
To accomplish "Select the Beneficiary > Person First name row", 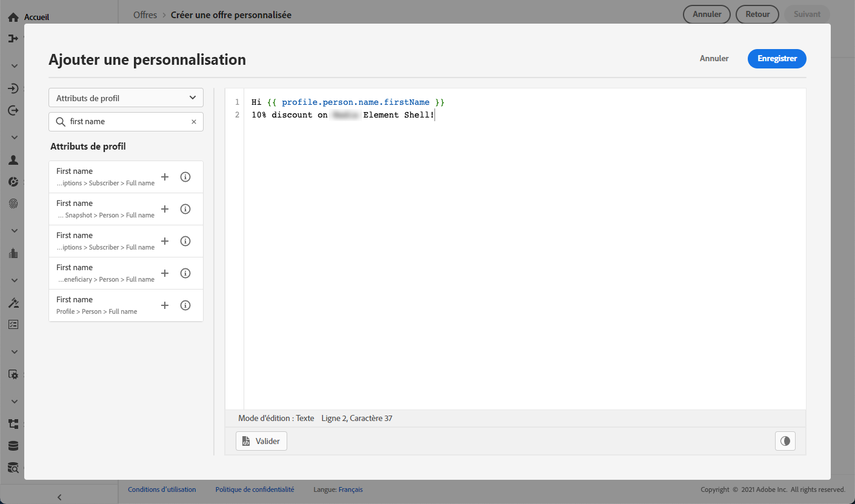I will click(x=126, y=273).
